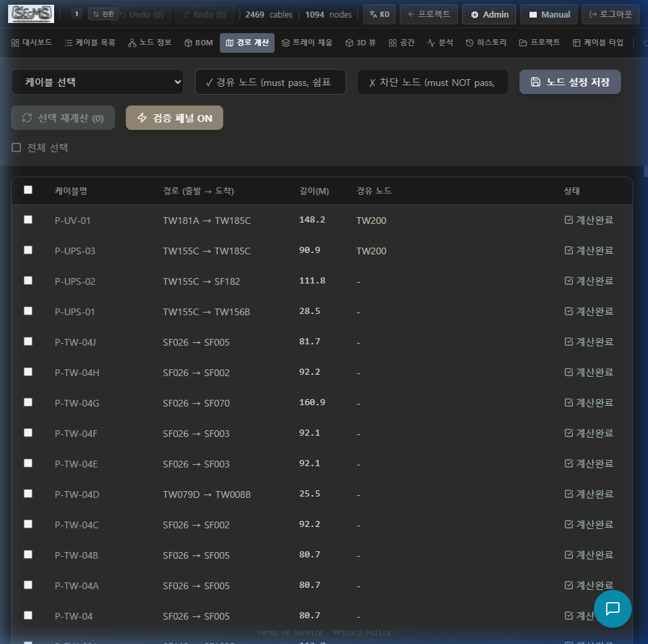The width and height of the screenshot is (648, 644).
Task: Check the P-TW-04E row checkbox
Action: [28, 463]
